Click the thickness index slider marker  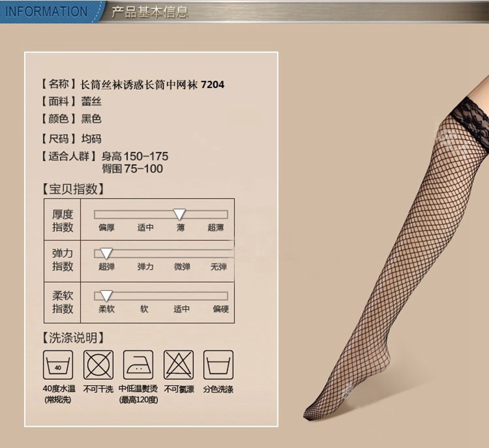180,214
